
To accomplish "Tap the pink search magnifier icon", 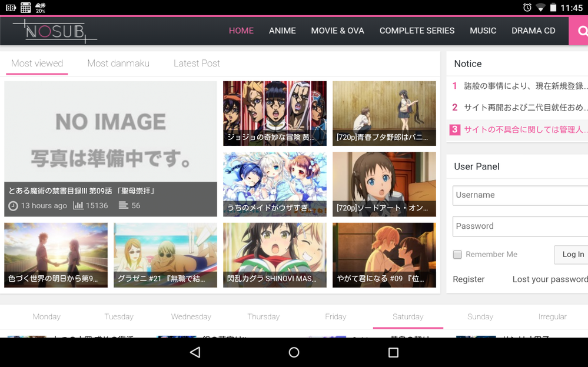I will tap(580, 31).
